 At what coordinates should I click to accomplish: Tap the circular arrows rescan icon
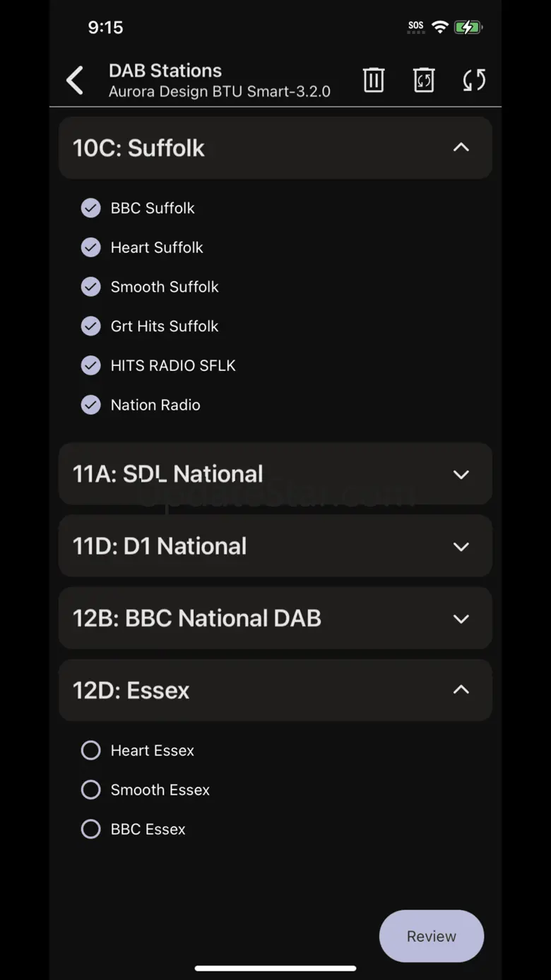point(474,80)
